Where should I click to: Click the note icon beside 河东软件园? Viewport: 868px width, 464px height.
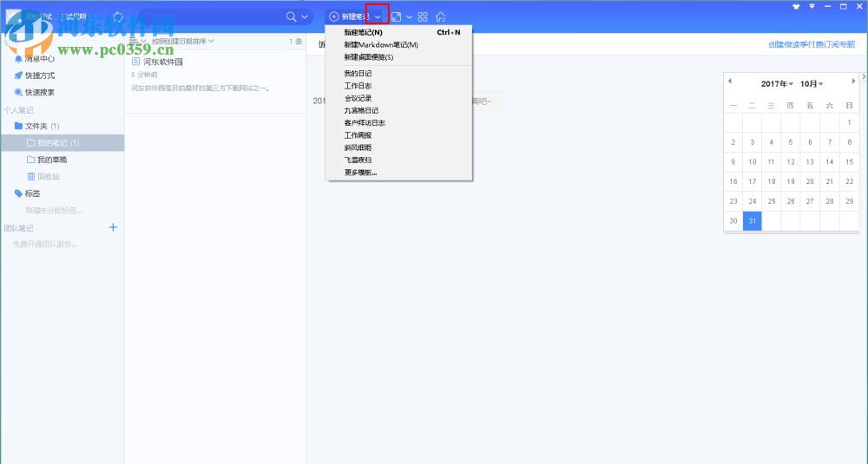(x=135, y=62)
